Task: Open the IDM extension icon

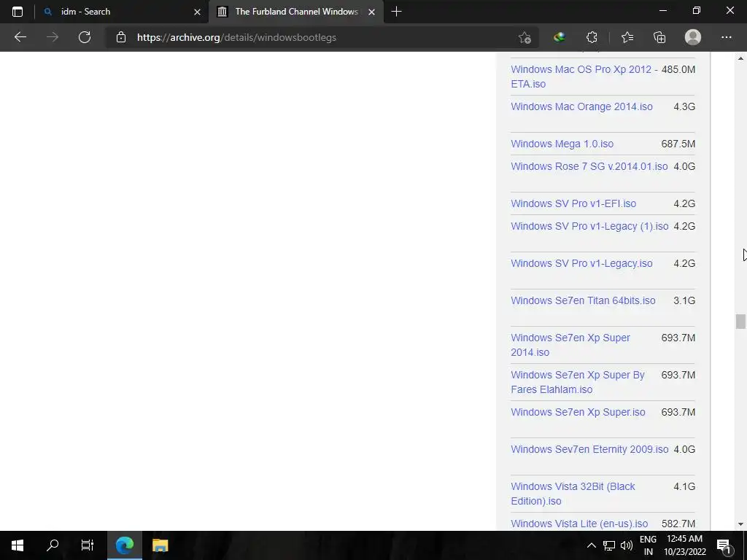Action: pos(560,37)
